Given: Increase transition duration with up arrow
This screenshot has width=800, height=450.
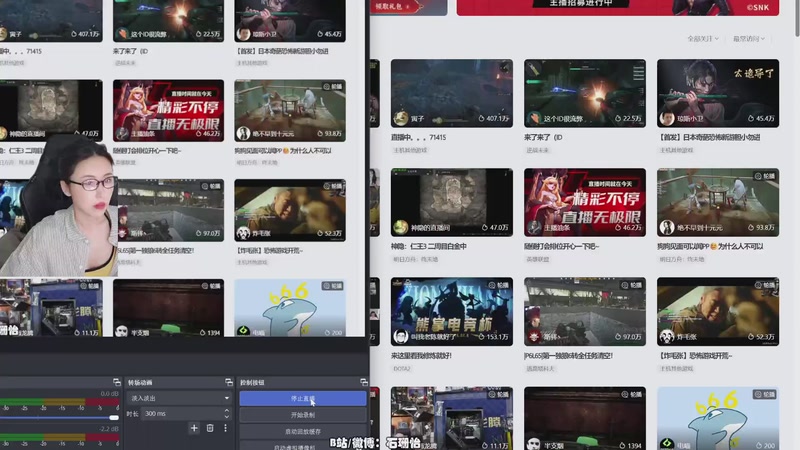Looking at the screenshot, I should pos(227,411).
